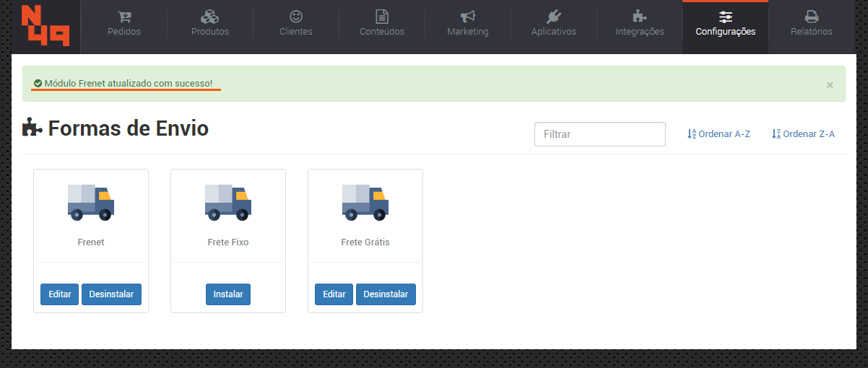Go to Clientes smiley face section
868x368 pixels.
coord(296,24)
